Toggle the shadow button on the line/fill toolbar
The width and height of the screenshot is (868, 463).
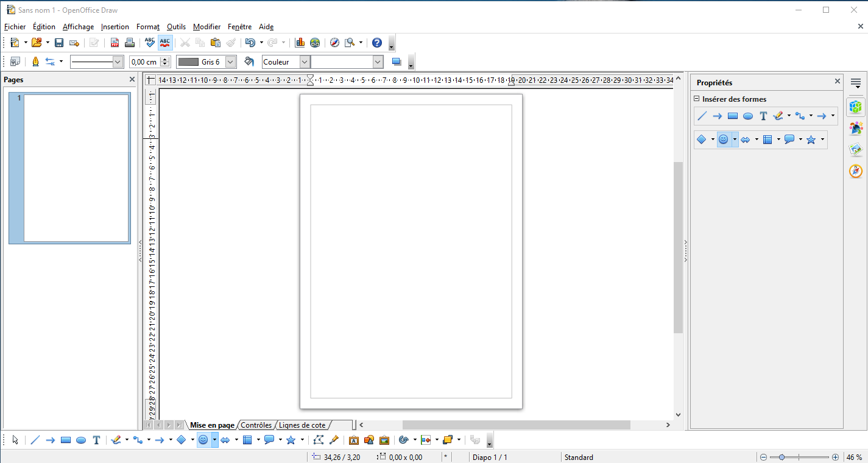[397, 62]
